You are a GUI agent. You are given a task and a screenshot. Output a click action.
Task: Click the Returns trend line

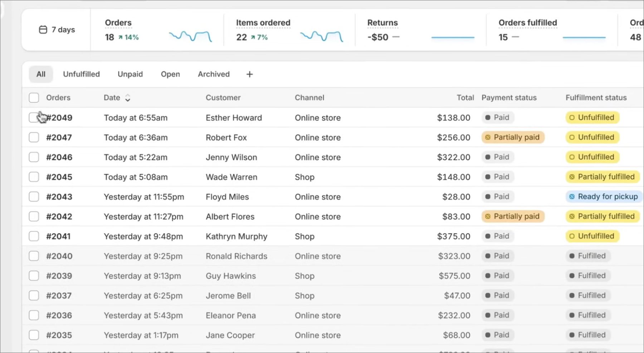point(453,37)
